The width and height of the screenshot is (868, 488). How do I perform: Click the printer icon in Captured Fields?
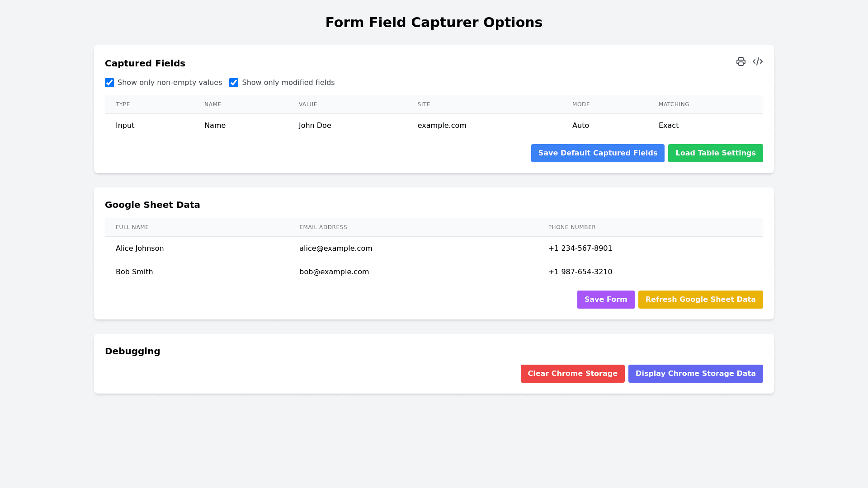click(741, 61)
